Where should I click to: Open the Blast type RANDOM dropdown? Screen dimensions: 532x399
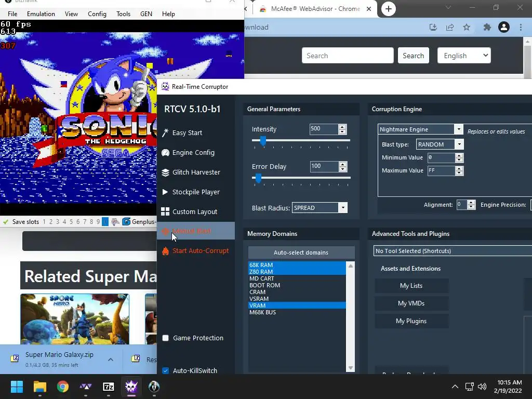(x=459, y=144)
